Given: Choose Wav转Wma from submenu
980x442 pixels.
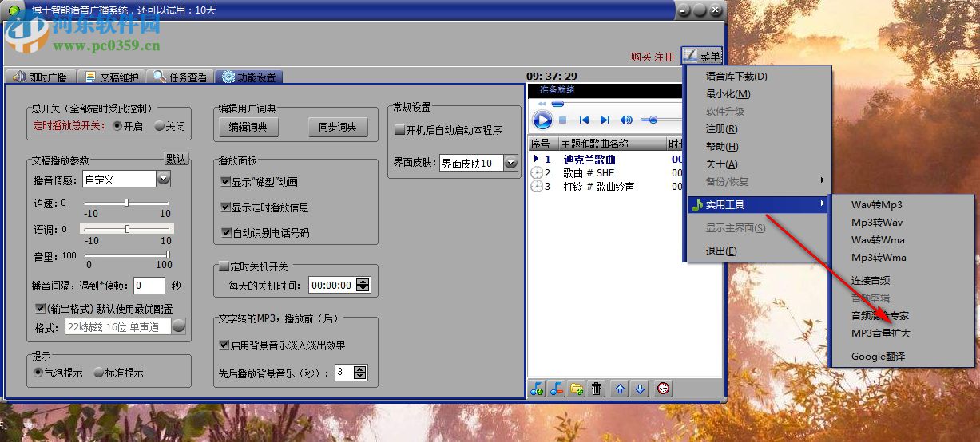Looking at the screenshot, I should pyautogui.click(x=878, y=240).
